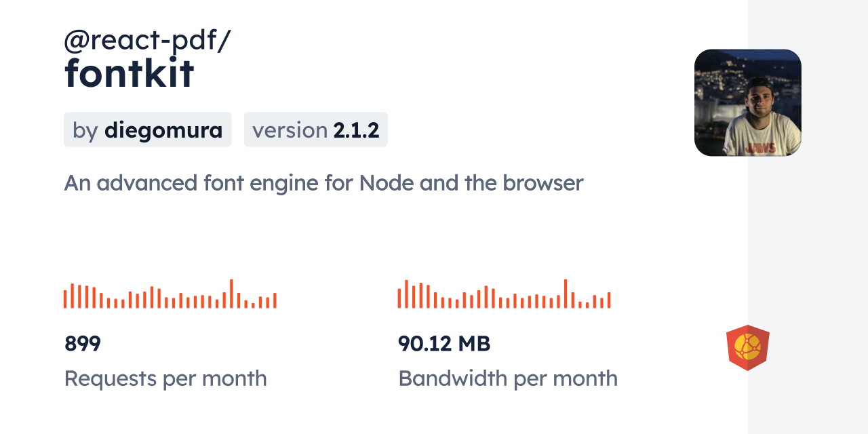The image size is (868, 434).
Task: Click the first bar of requests chart
Action: (65, 299)
